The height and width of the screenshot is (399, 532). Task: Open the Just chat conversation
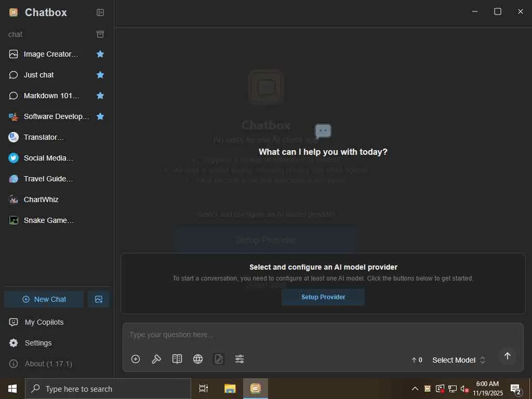pos(56,75)
